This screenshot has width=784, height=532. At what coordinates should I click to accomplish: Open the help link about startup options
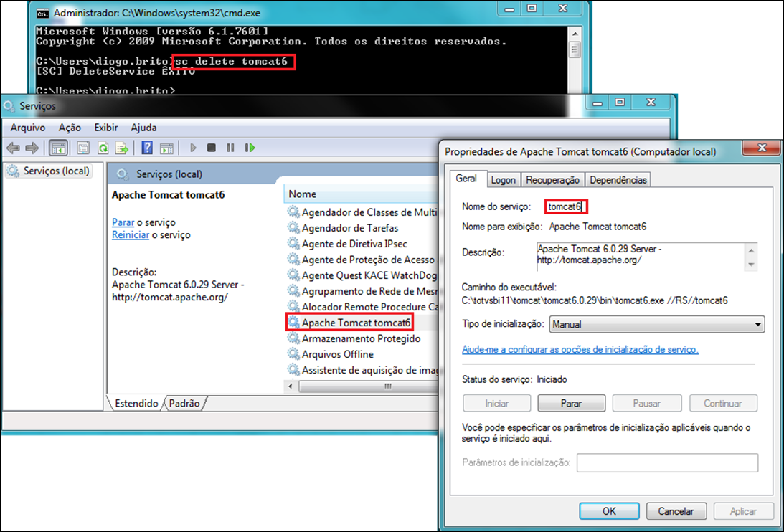580,349
